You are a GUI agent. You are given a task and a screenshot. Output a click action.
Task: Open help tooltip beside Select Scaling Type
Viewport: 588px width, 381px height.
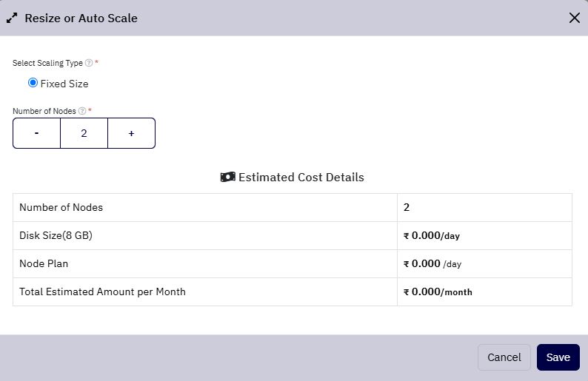(89, 63)
